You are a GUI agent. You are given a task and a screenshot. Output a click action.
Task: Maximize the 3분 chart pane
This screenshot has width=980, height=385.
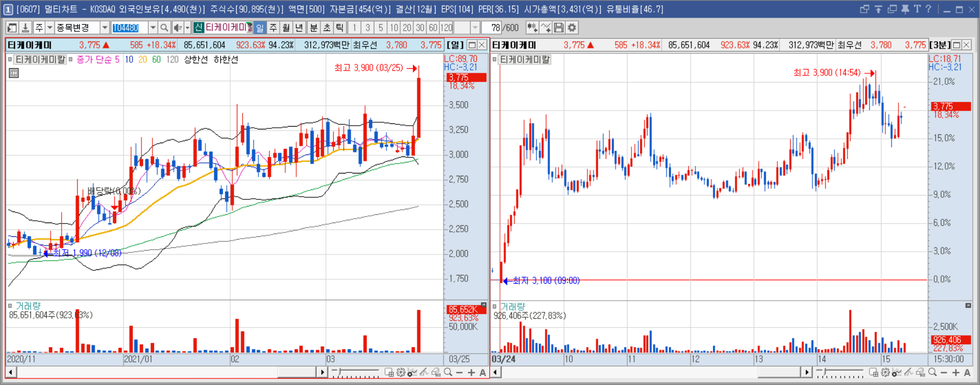pyautogui.click(x=957, y=45)
